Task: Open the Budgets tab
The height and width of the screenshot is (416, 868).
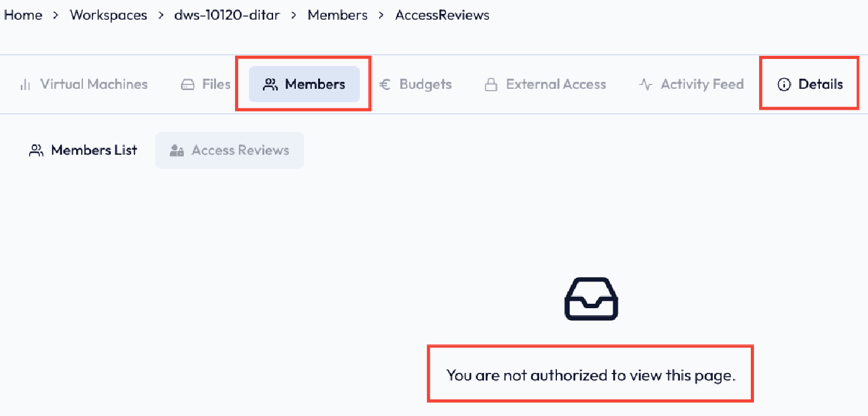Action: (x=425, y=84)
